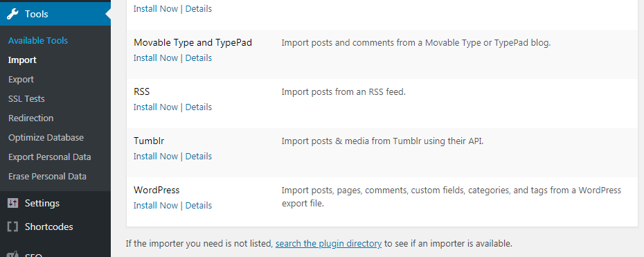
Task: Click Tumblr description about their API
Action: pyautogui.click(x=383, y=141)
